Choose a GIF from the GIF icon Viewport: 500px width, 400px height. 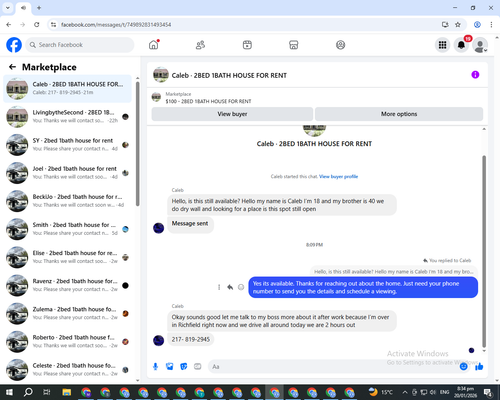(198, 367)
